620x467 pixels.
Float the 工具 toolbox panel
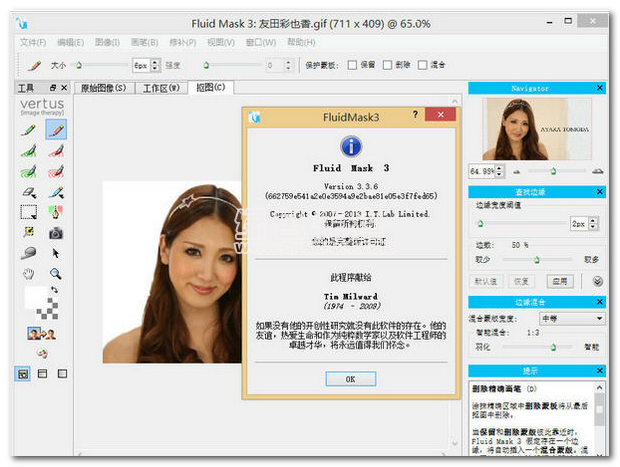[x=53, y=88]
